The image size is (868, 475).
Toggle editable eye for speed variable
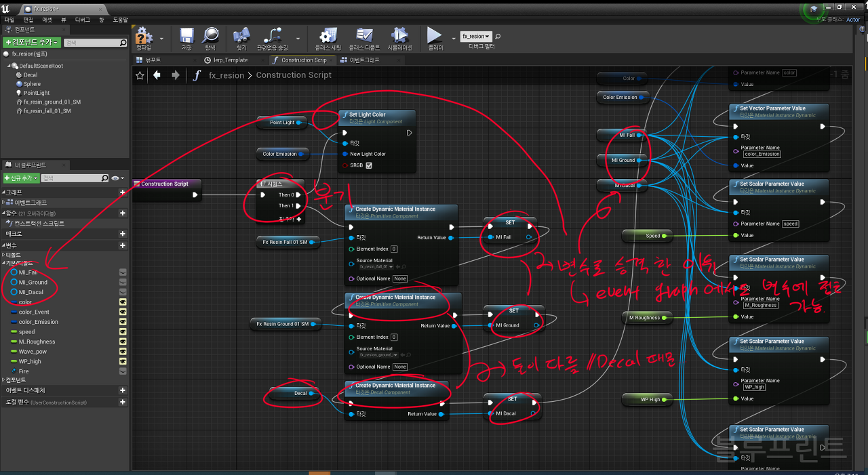[123, 332]
